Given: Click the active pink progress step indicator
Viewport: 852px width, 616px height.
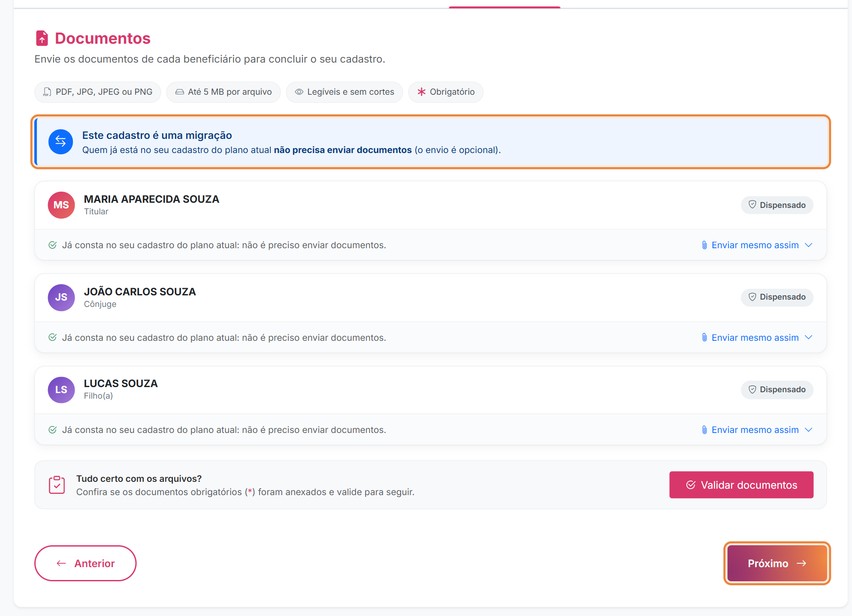Looking at the screenshot, I should (x=505, y=7).
